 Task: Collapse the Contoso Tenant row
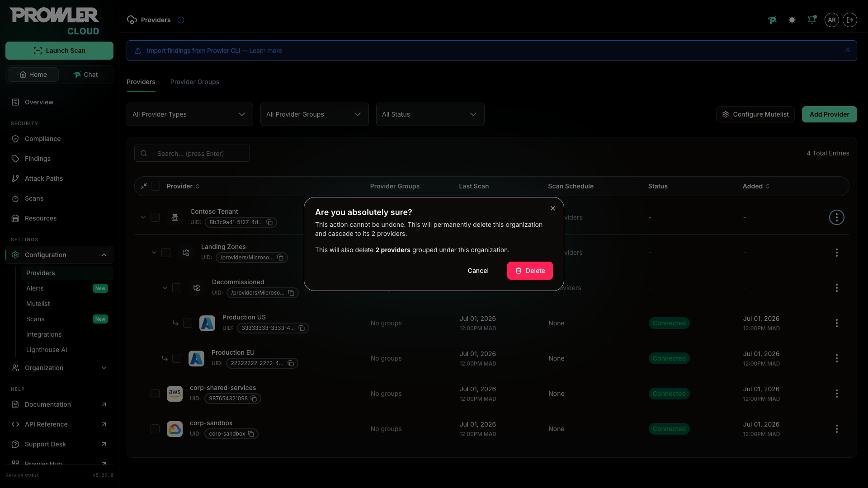click(x=143, y=217)
